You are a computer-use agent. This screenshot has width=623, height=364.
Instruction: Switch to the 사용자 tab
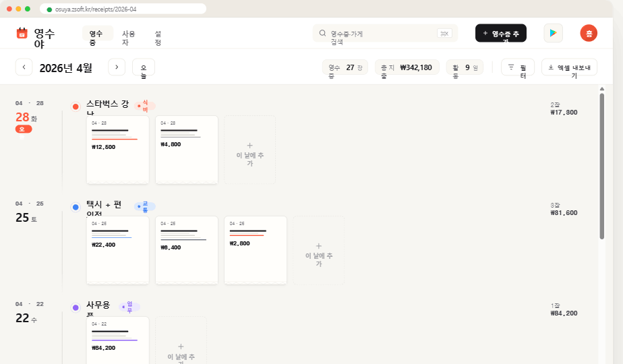[128, 38]
